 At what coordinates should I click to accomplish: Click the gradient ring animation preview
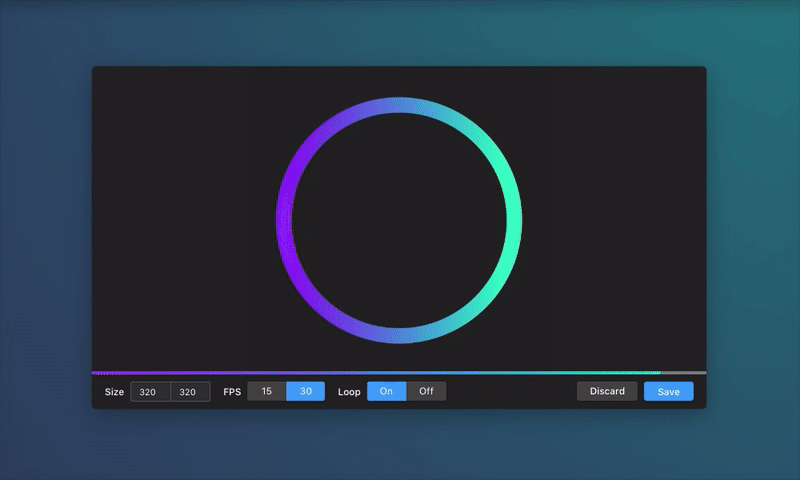click(399, 220)
